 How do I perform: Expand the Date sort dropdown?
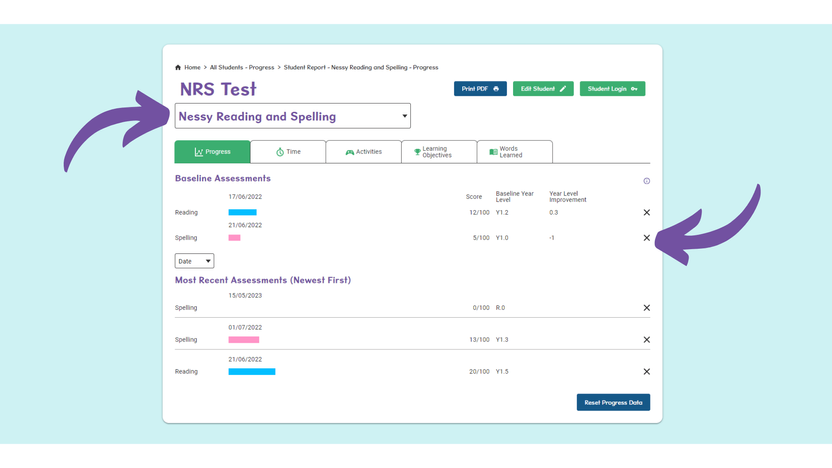click(x=194, y=261)
